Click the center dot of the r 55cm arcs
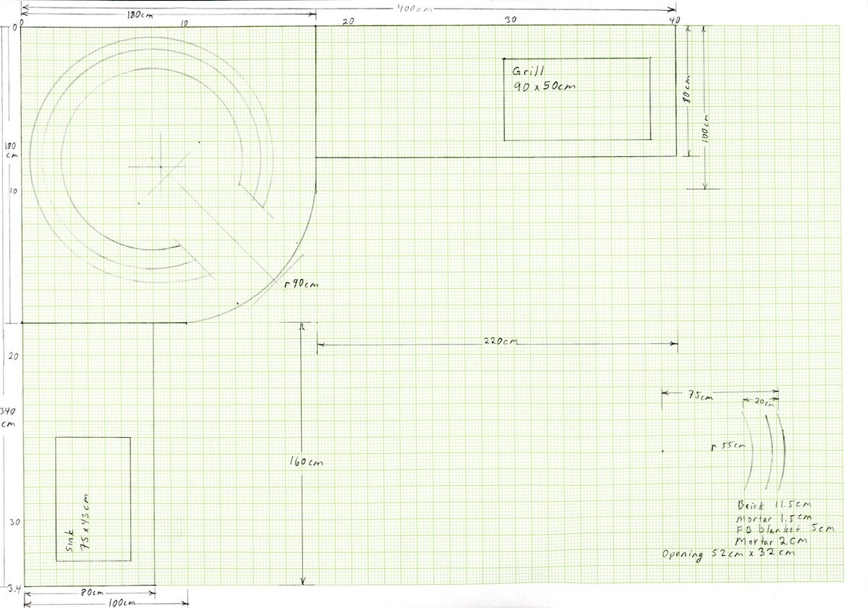The height and width of the screenshot is (608, 868). [663, 452]
